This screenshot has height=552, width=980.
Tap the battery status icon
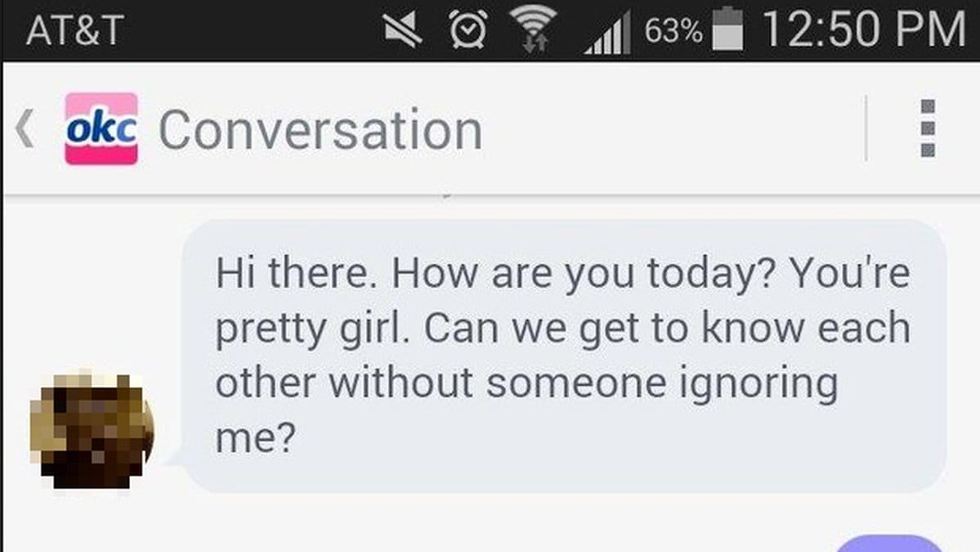click(727, 28)
